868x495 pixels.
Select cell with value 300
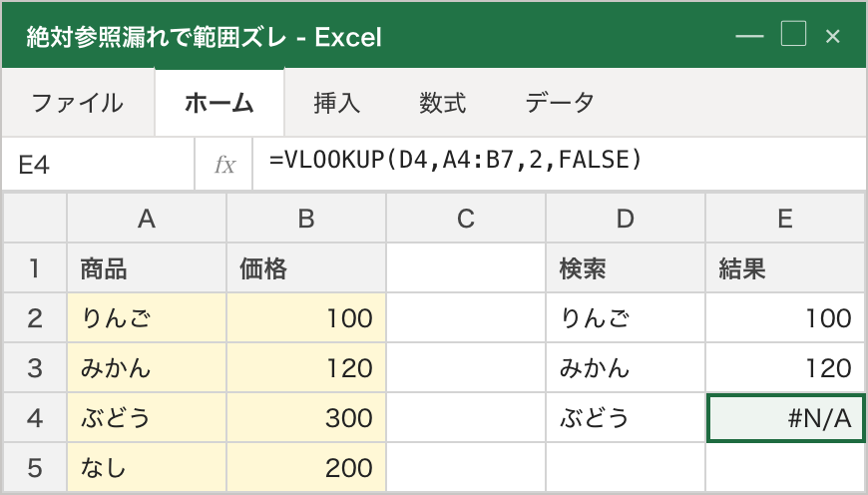(306, 417)
